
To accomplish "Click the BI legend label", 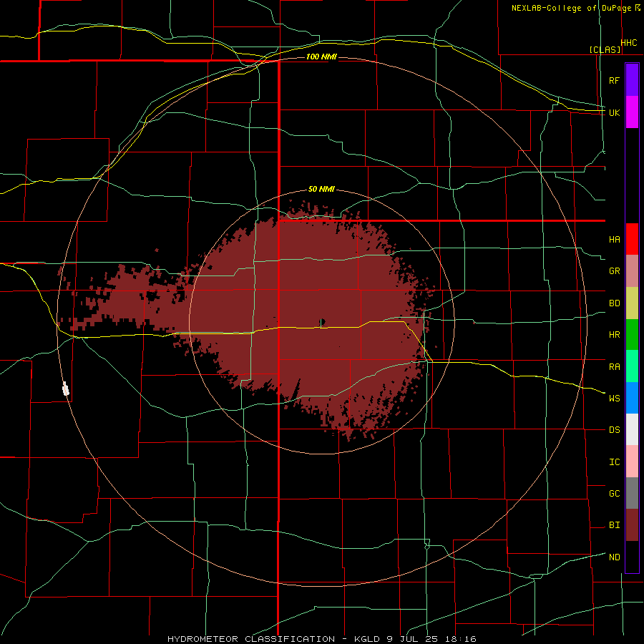I will click(x=614, y=525).
